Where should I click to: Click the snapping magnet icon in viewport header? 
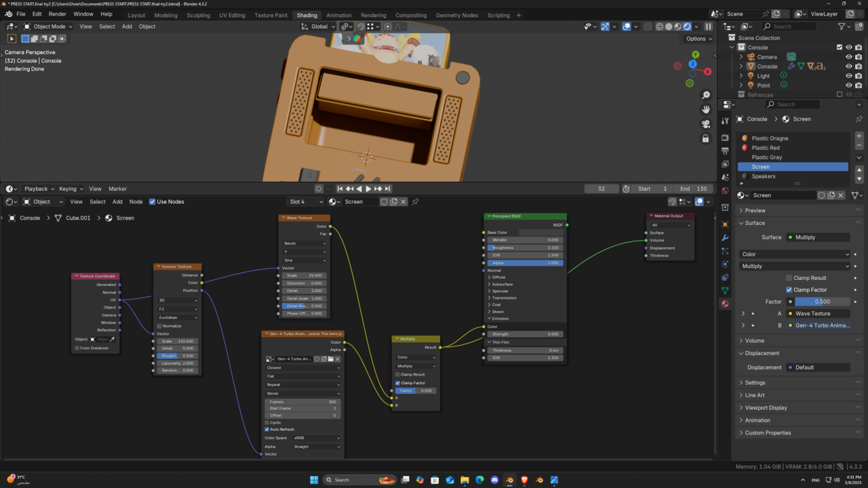pos(361,26)
